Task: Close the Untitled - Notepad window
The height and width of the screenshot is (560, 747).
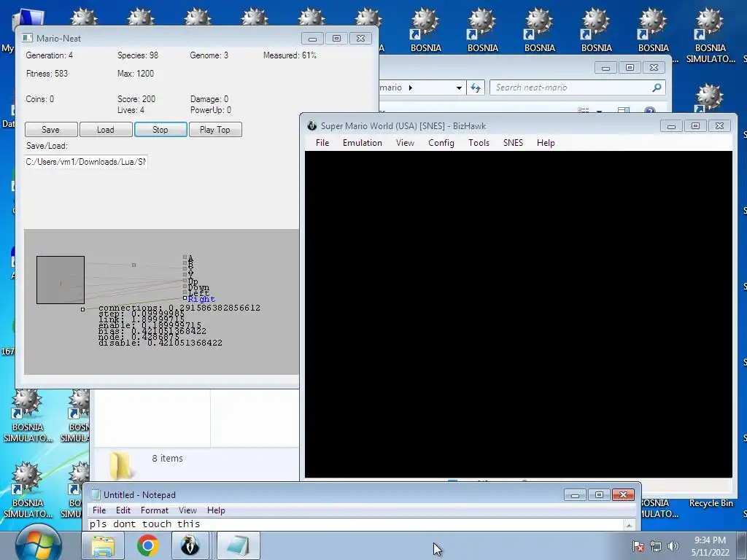Action: 623,495
